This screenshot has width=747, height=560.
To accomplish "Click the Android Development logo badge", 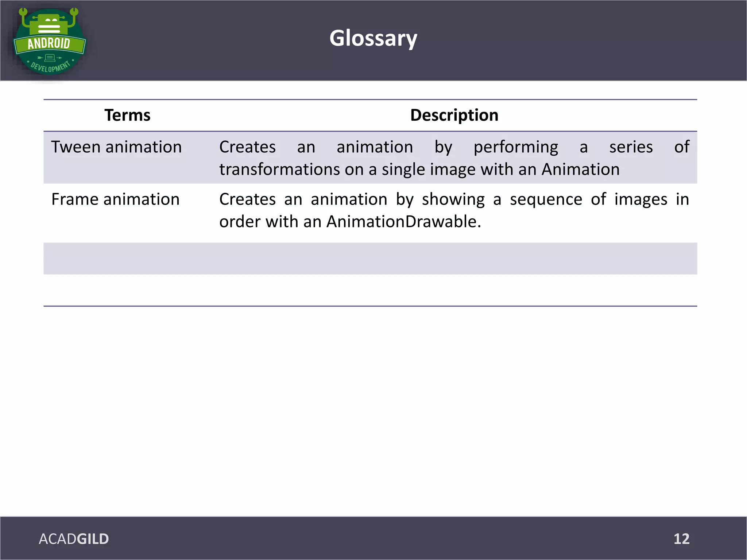I will [x=50, y=41].
